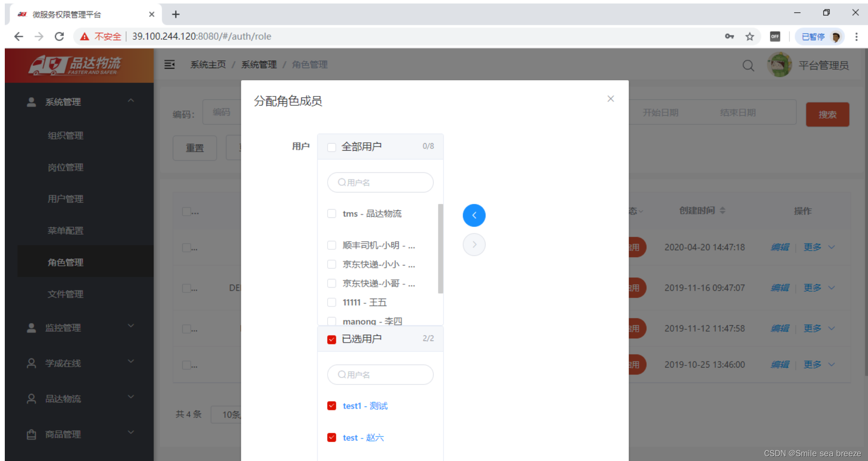Open the header search magnifier icon

pyautogui.click(x=748, y=65)
